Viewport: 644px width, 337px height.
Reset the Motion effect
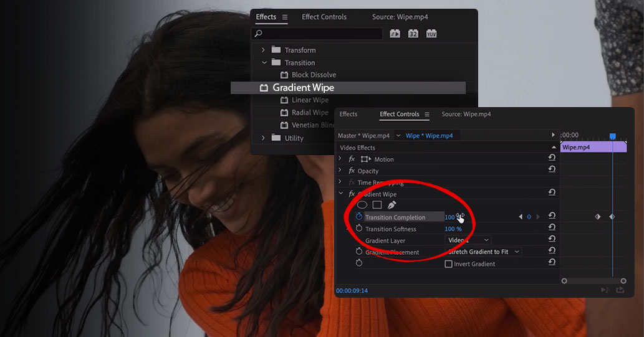click(552, 158)
